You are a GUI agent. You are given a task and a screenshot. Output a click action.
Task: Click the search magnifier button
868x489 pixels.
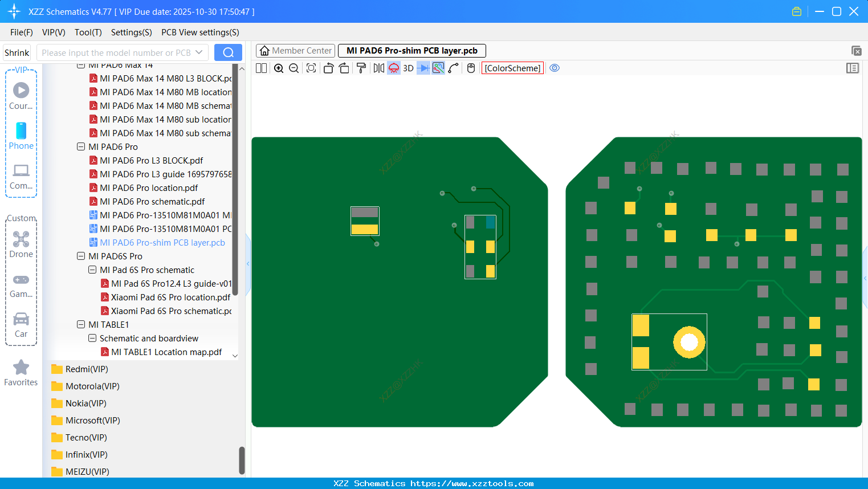pos(228,52)
